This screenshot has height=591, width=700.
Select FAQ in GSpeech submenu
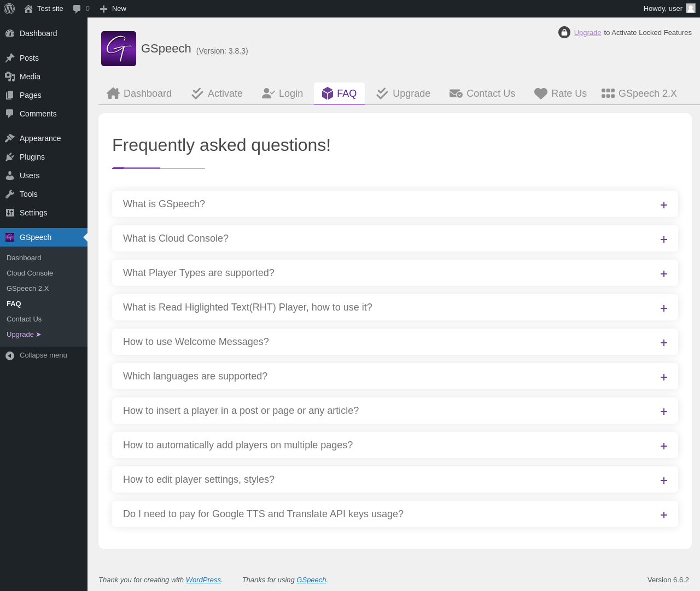click(x=14, y=304)
